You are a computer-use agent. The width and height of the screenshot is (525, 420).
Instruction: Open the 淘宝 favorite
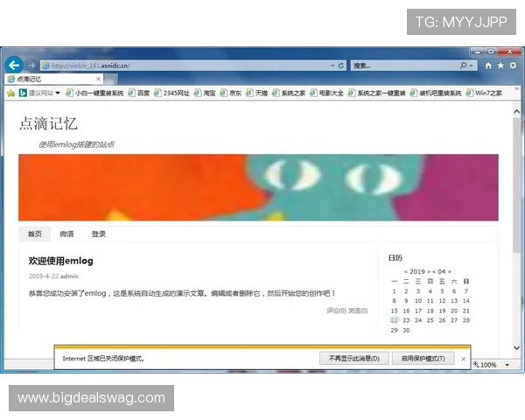[205, 93]
